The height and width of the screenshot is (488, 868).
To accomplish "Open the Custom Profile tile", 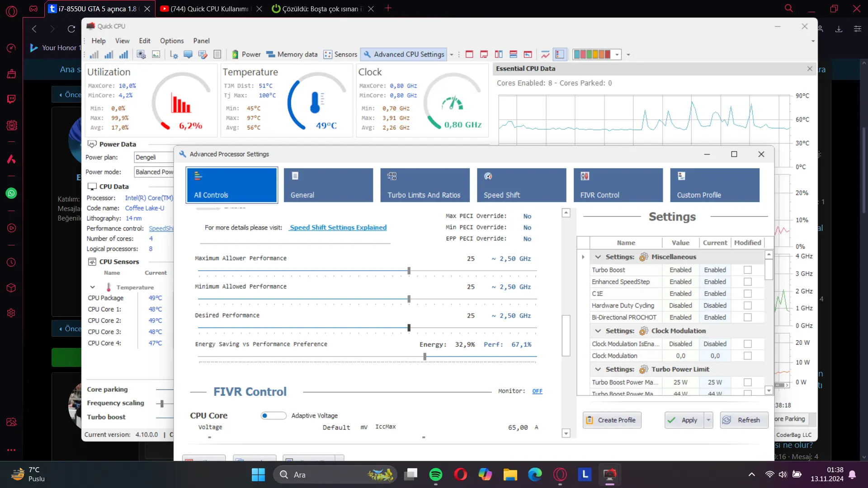I will coord(715,185).
